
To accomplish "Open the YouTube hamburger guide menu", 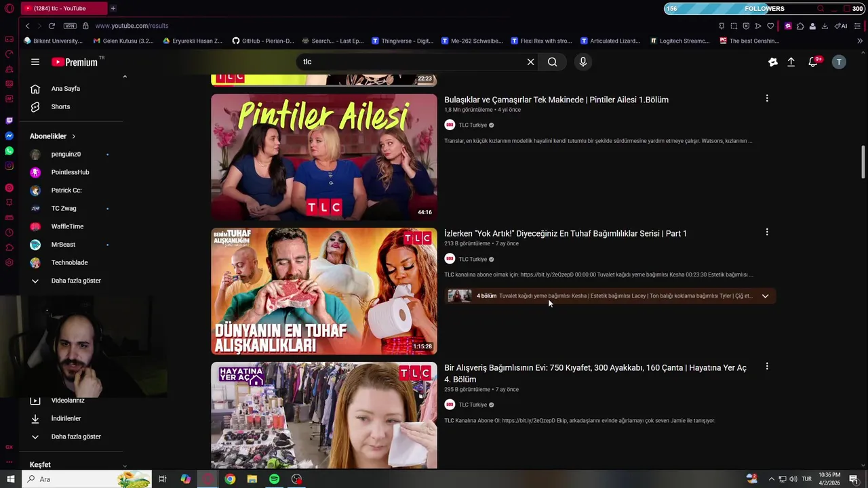I will click(x=35, y=62).
